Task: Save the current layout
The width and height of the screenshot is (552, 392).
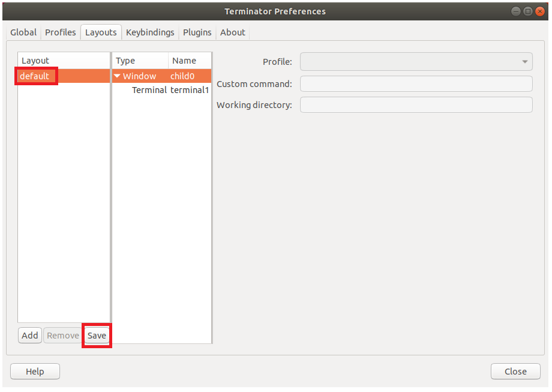Action: [x=97, y=336]
